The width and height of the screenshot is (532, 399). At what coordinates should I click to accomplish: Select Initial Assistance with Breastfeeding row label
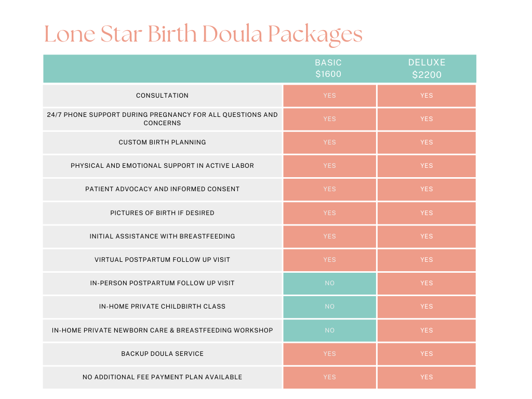pos(162,236)
